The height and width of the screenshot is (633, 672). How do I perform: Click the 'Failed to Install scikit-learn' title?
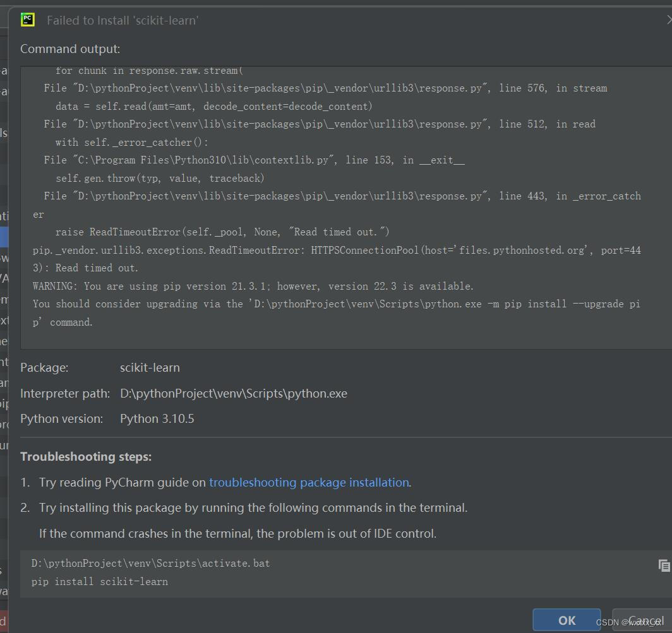(x=123, y=20)
